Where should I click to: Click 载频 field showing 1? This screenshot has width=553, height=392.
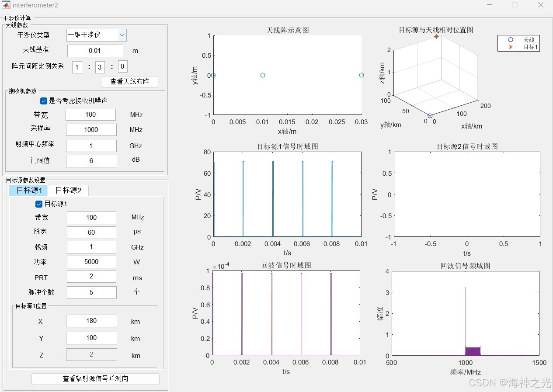91,247
